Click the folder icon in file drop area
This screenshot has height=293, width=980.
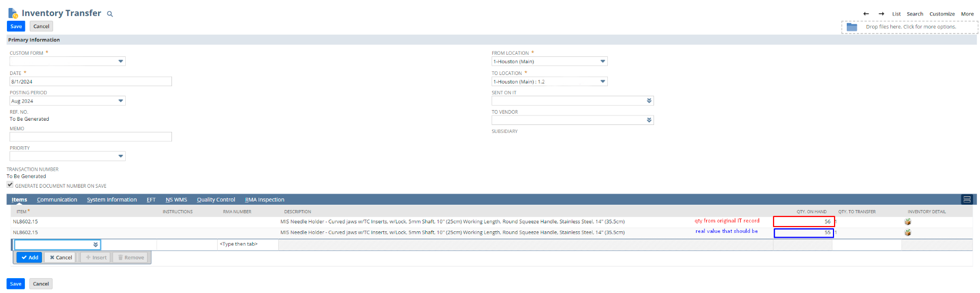(x=852, y=27)
